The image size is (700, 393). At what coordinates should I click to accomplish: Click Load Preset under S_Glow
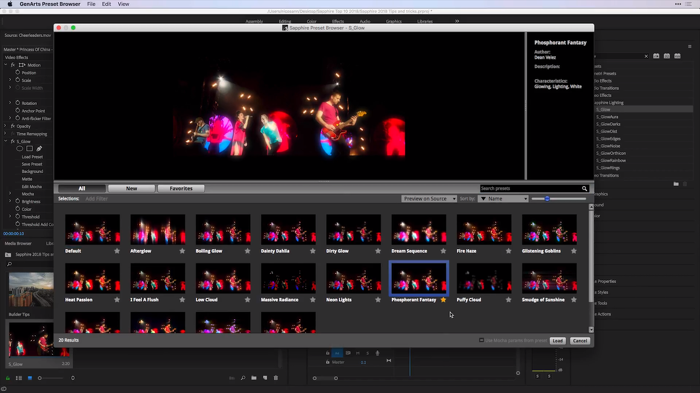tap(32, 157)
